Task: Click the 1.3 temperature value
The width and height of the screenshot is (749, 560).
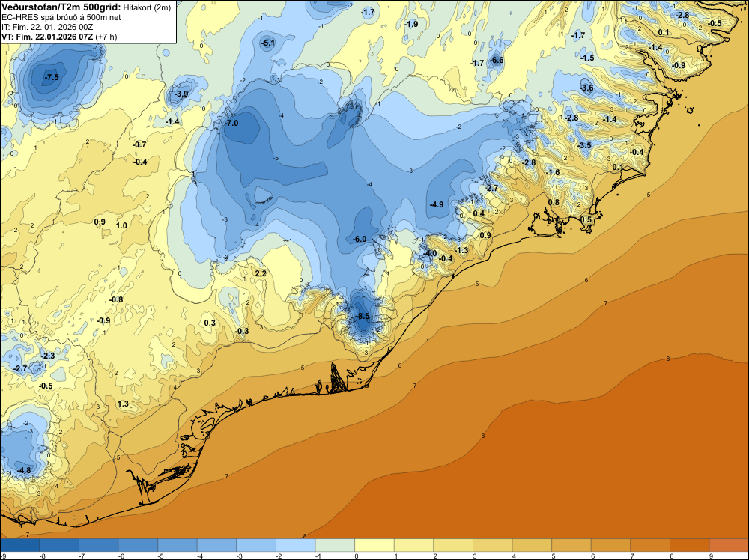Action: (124, 404)
